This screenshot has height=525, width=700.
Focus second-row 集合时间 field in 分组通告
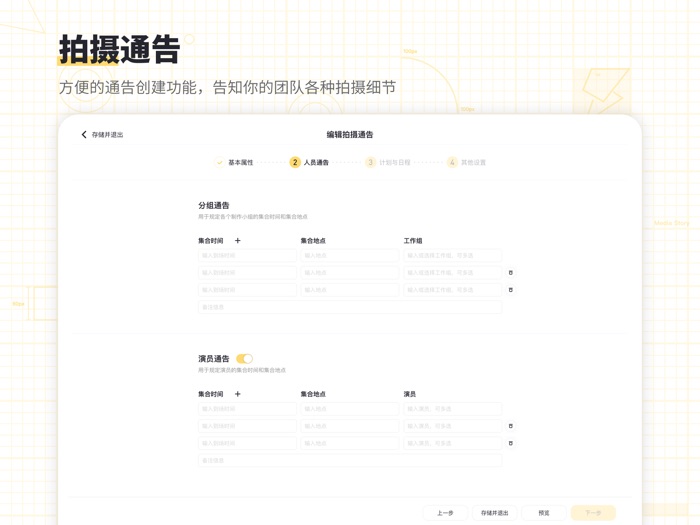pos(247,273)
